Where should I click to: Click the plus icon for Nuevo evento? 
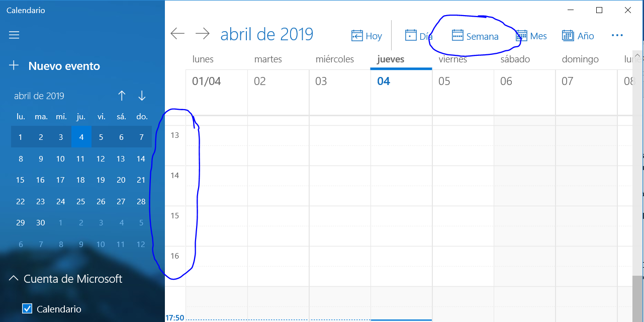[14, 65]
